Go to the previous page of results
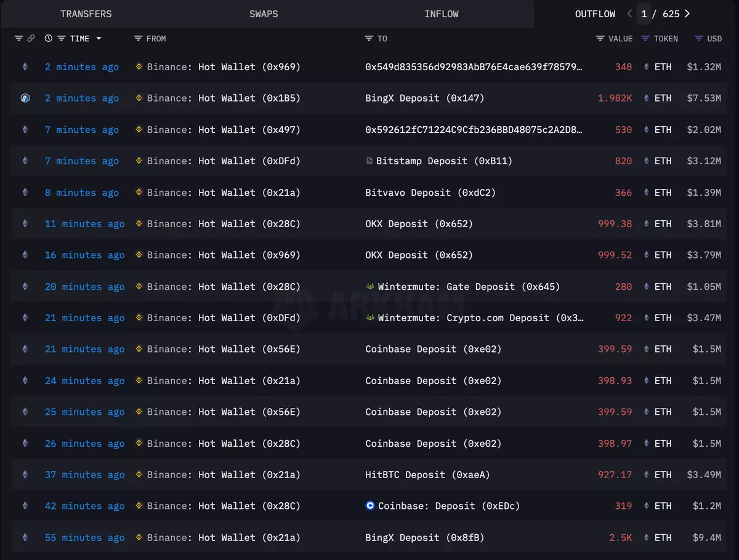Screen dimensions: 739x560 (x=629, y=14)
